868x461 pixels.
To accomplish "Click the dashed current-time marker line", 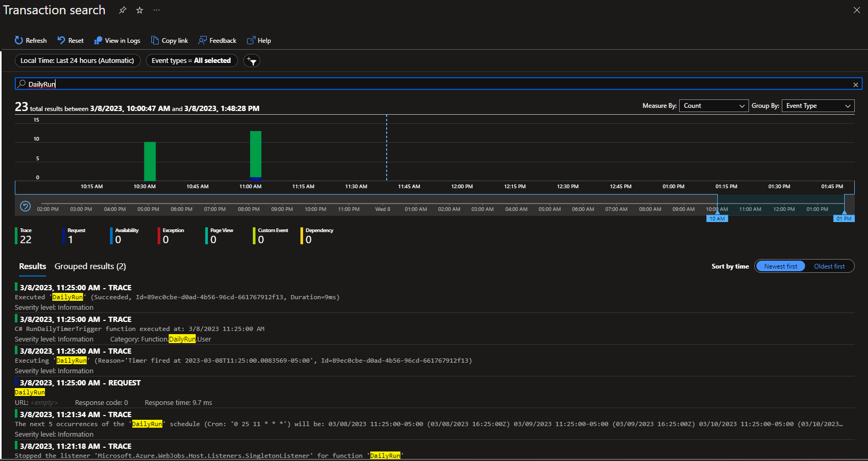I will (x=387, y=148).
